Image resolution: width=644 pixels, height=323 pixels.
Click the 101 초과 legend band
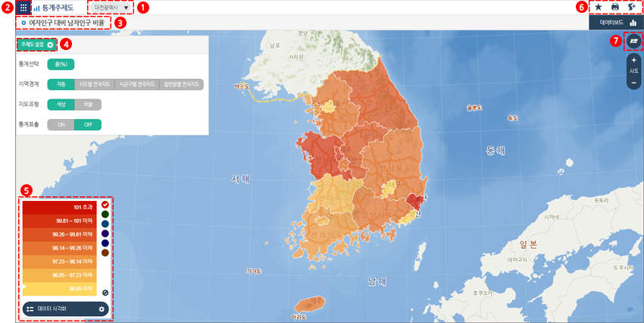coord(60,207)
